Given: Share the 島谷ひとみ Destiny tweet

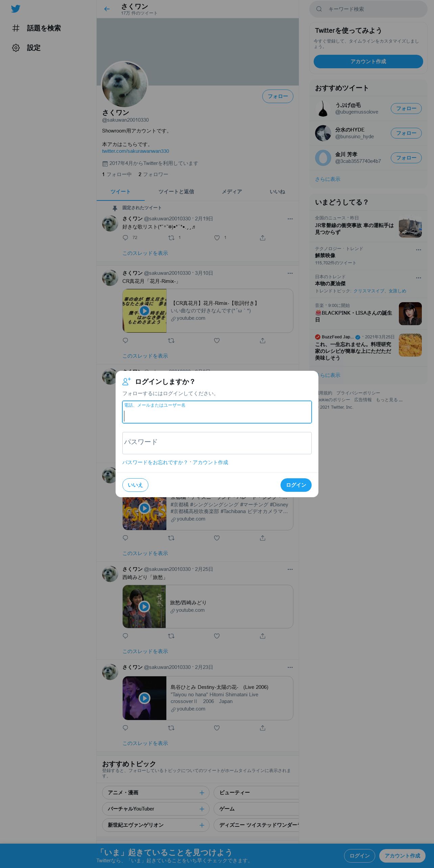Looking at the screenshot, I should [263, 728].
